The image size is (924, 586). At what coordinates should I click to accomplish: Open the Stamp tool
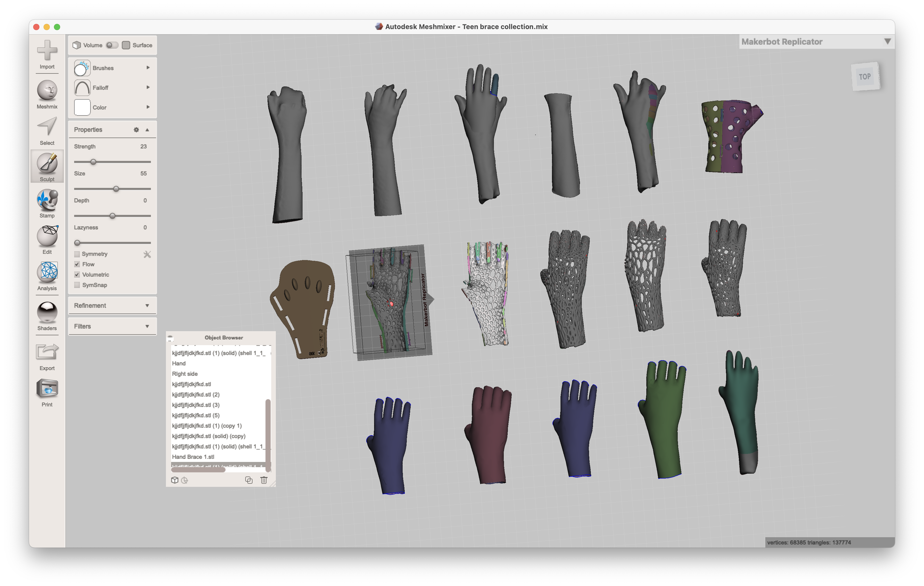click(x=47, y=203)
